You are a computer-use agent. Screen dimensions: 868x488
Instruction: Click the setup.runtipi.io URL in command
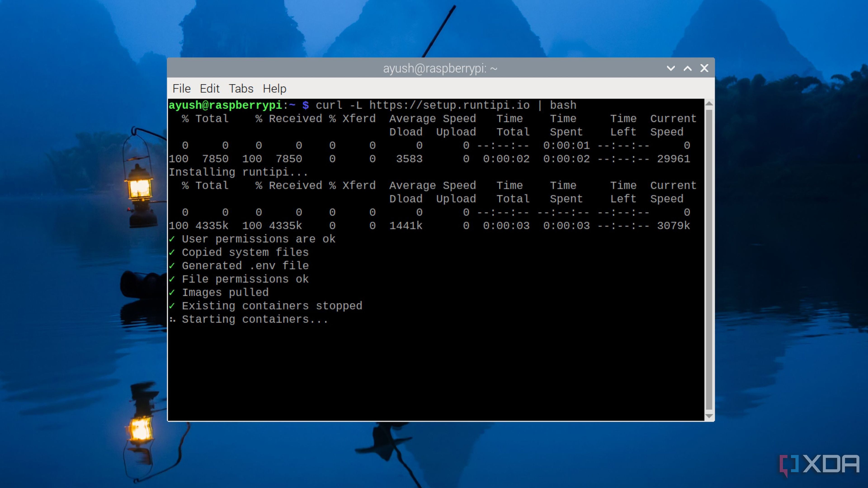coord(449,106)
